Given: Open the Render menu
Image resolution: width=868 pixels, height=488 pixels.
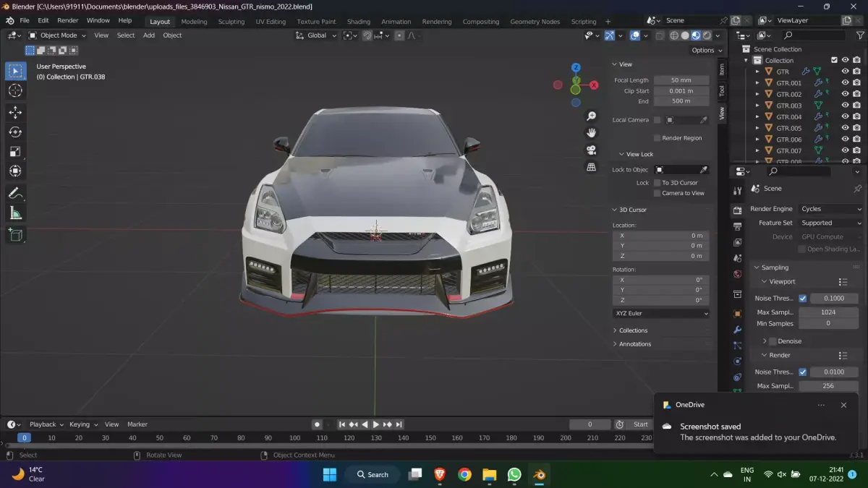Looking at the screenshot, I should 67,20.
